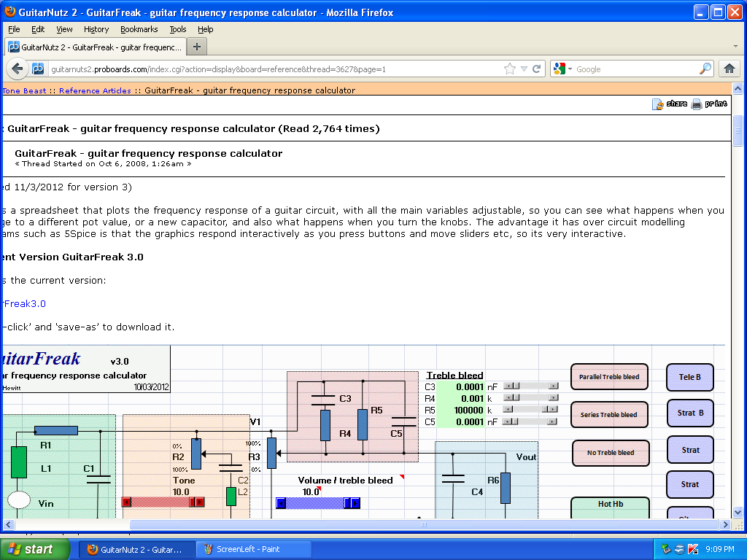Open the Help menu
Image resolution: width=747 pixels, height=560 pixels.
[x=205, y=29]
